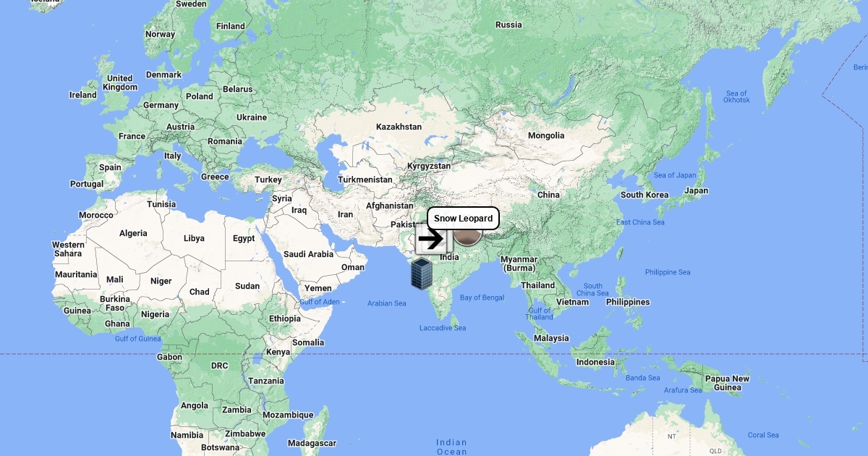The width and height of the screenshot is (868, 456).
Task: Click the Mongolia country label
Action: 546,135
